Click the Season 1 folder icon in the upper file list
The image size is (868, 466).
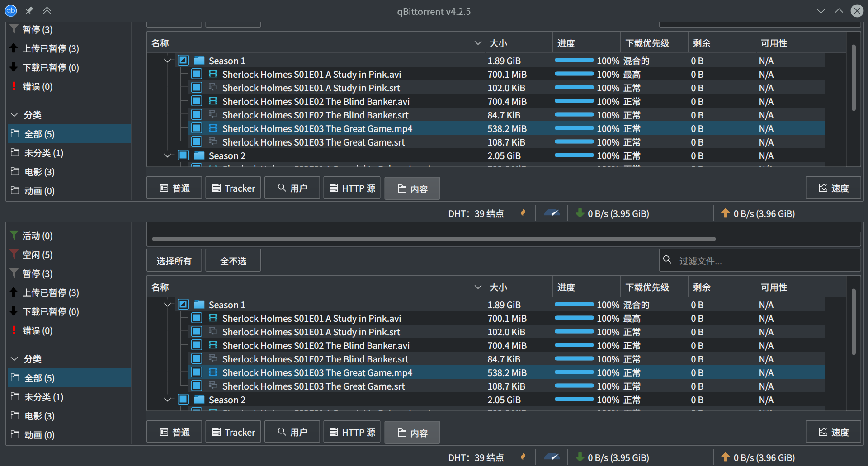tap(199, 60)
